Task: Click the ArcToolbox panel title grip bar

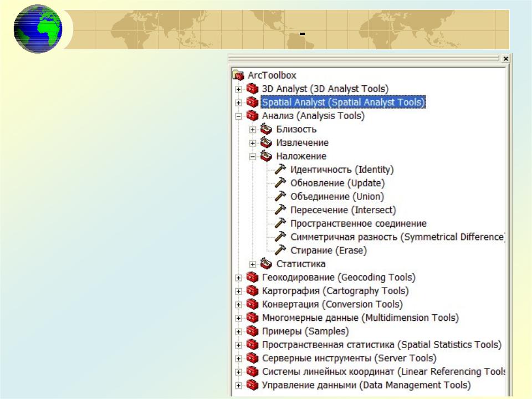Action: (x=364, y=58)
